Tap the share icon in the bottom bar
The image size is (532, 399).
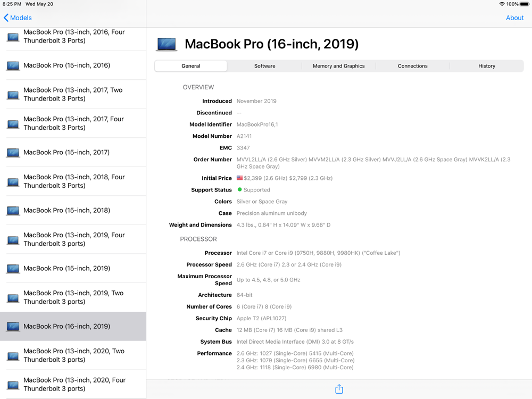339,389
